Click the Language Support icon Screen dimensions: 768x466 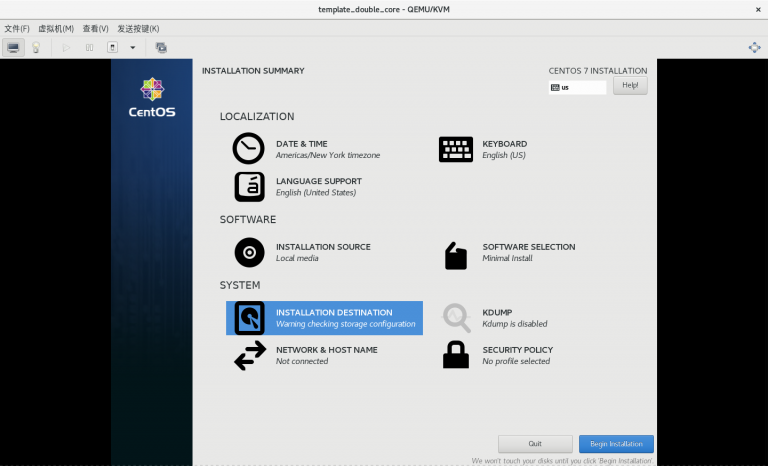pos(249,187)
